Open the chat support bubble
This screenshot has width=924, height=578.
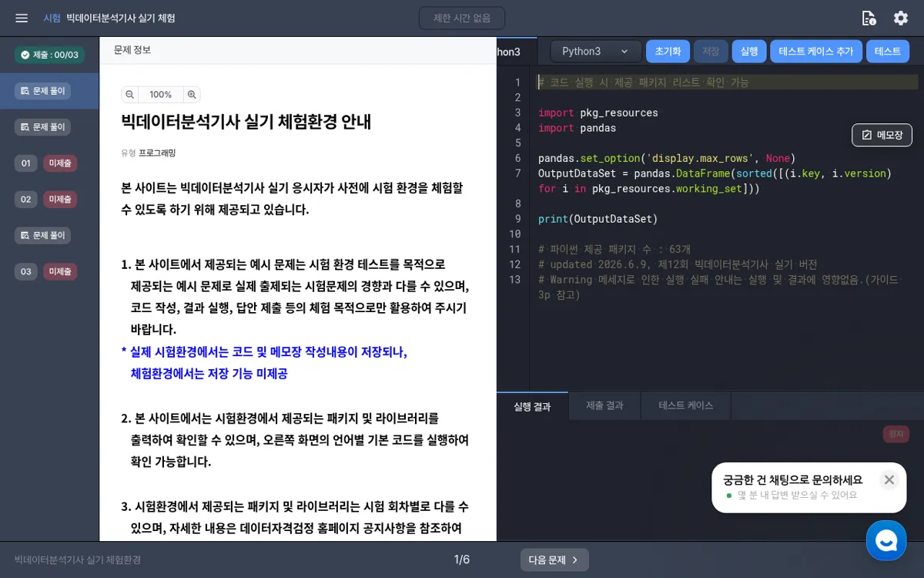(886, 540)
